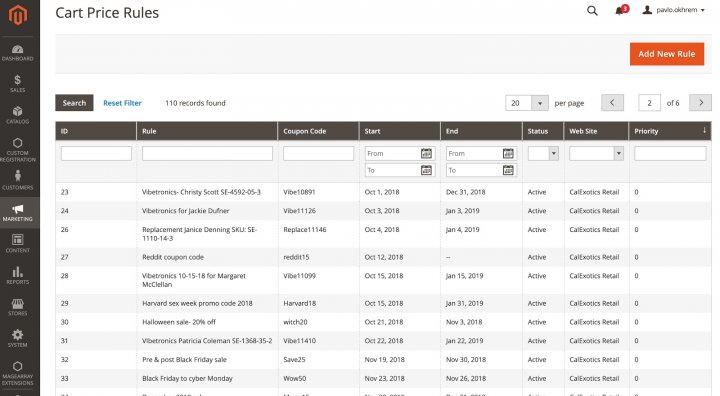Sort by End column header
Screen dimensions: 720x396
(x=481, y=131)
